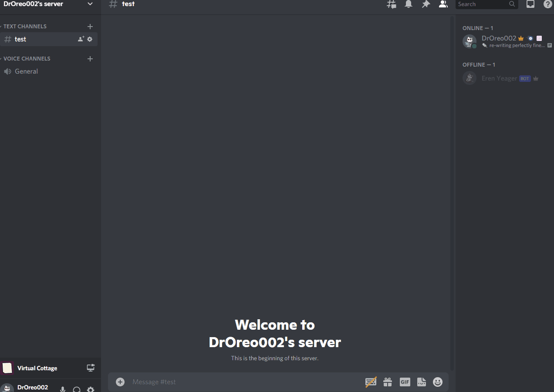Open the emoji picker
Screen dimensions: 554x392
[438, 382]
